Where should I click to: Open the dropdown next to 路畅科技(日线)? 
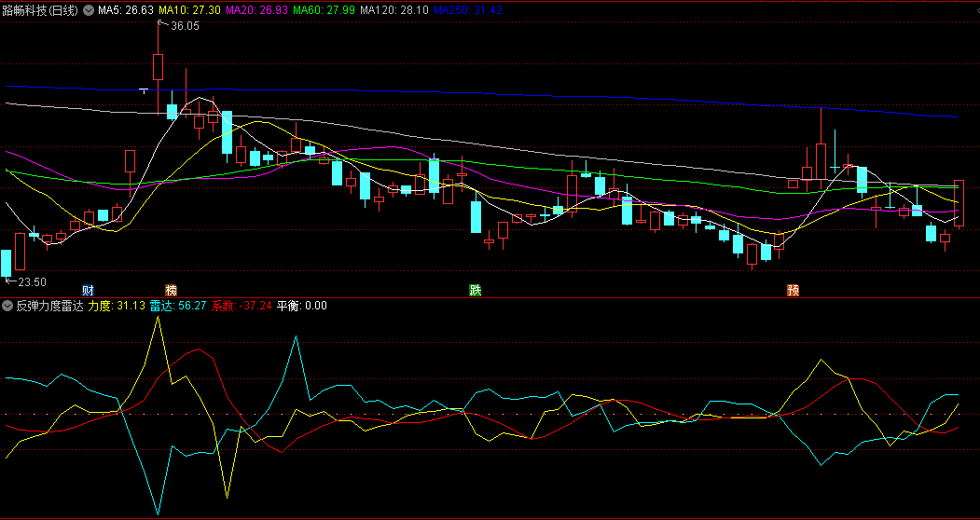coord(89,10)
